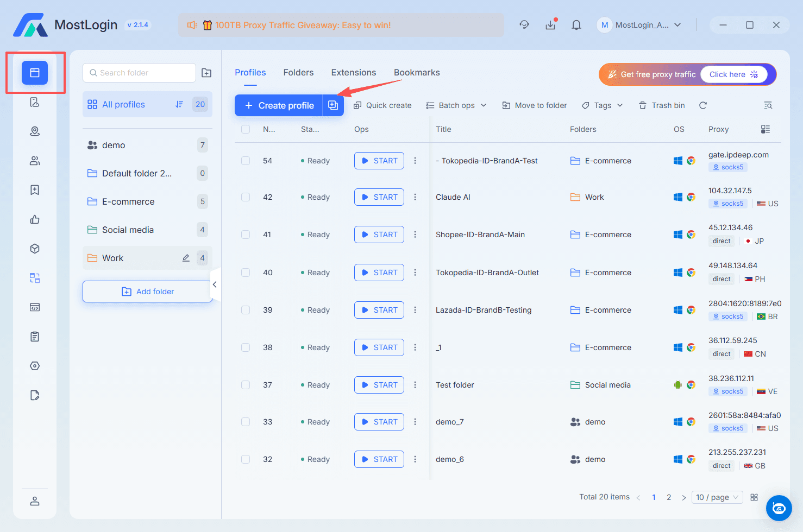The image size is (803, 532).
Task: Select the All profiles folder
Action: (x=147, y=104)
